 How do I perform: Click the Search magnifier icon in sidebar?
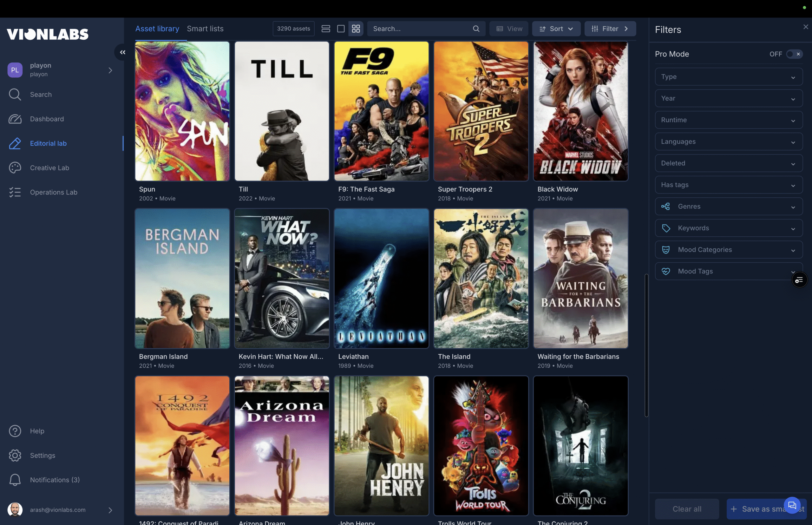click(15, 95)
